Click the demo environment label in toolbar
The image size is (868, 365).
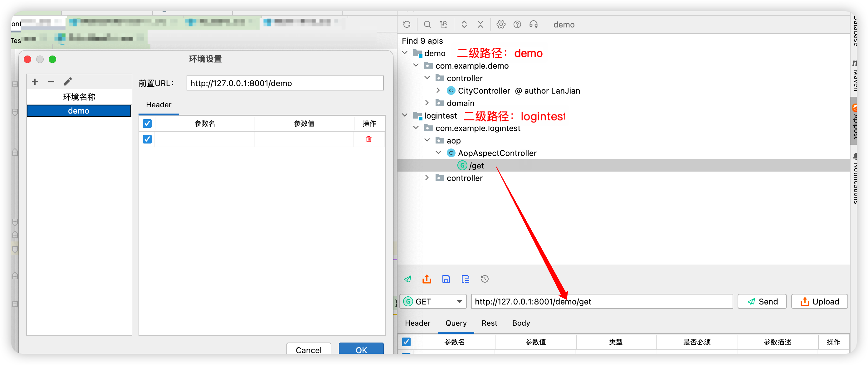tap(564, 25)
